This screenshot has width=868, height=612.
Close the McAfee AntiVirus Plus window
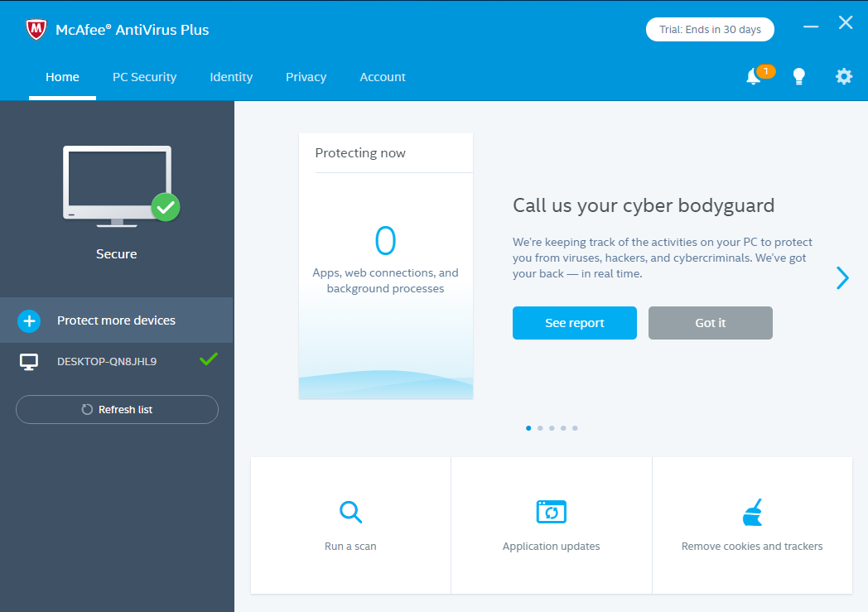click(x=846, y=22)
